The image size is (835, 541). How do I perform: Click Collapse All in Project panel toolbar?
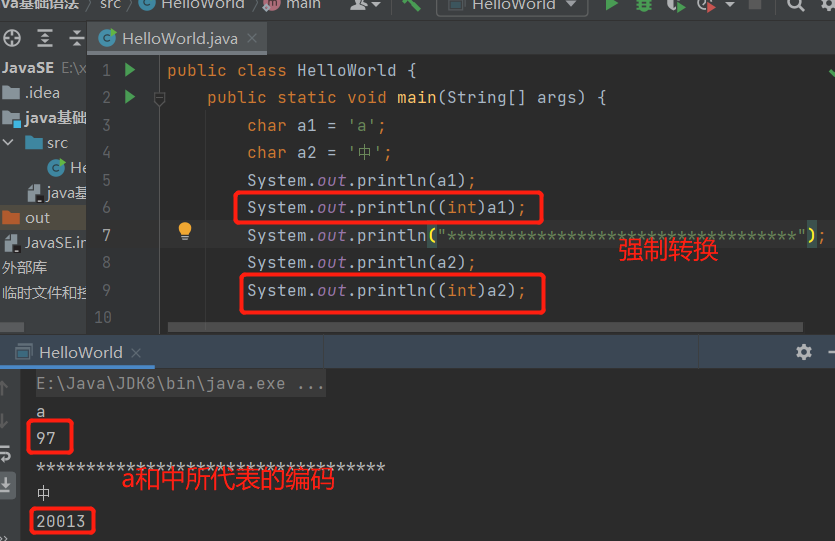pos(77,38)
